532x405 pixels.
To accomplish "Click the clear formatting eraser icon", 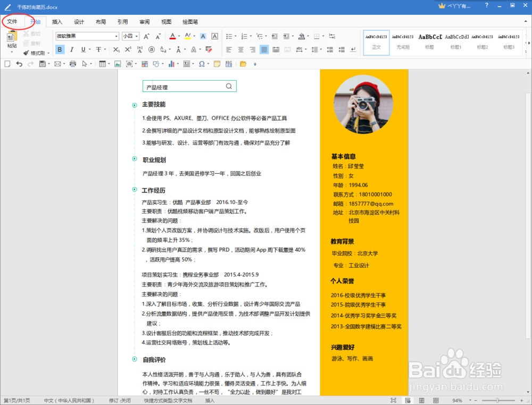I will (x=209, y=49).
